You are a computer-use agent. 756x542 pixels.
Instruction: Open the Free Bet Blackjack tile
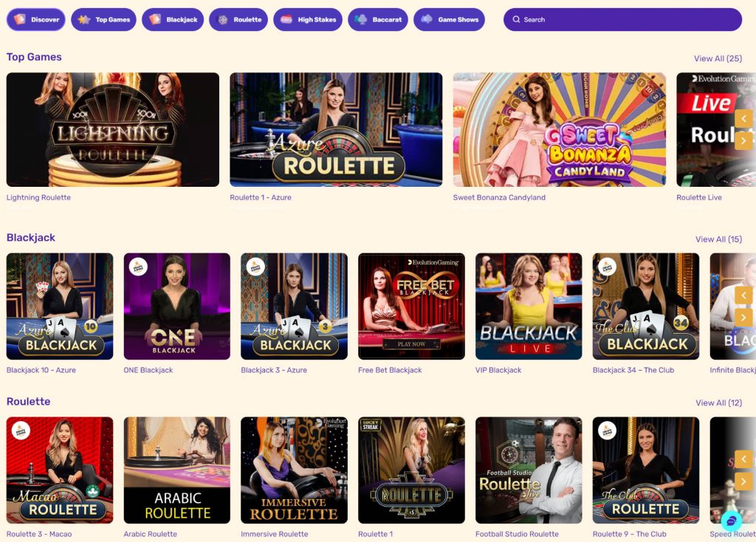click(411, 306)
